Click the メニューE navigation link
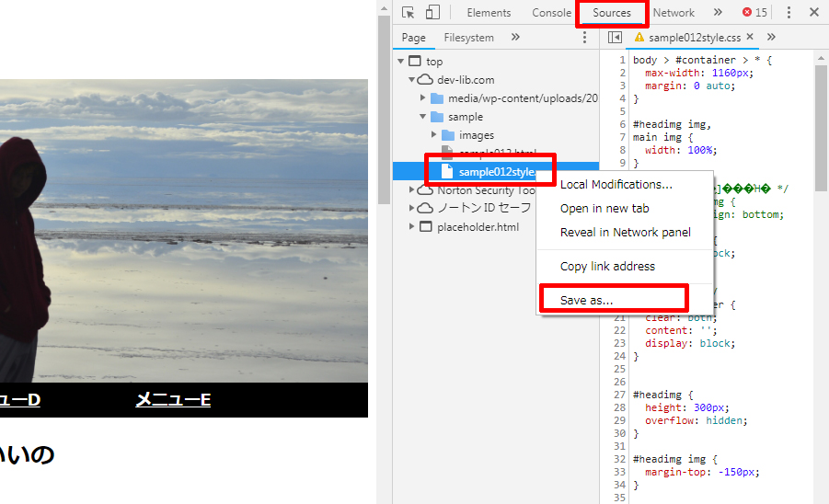This screenshot has width=829, height=504. coord(173,399)
